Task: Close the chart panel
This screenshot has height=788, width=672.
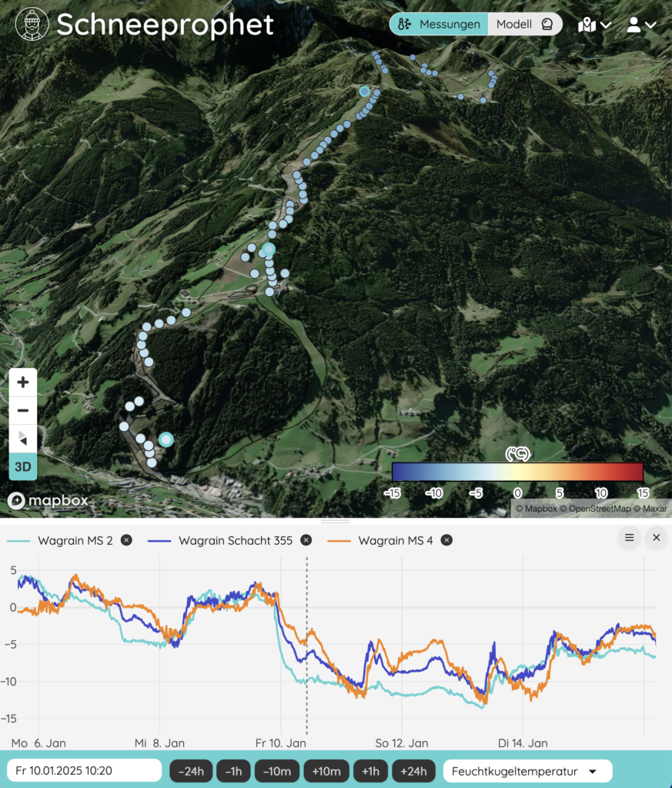Action: tap(657, 538)
